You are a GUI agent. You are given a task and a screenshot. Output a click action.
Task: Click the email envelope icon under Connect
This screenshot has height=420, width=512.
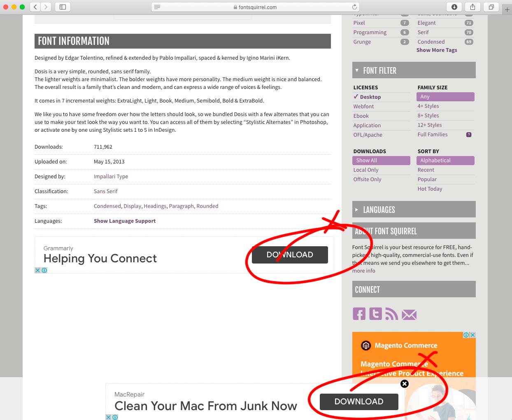(x=409, y=315)
